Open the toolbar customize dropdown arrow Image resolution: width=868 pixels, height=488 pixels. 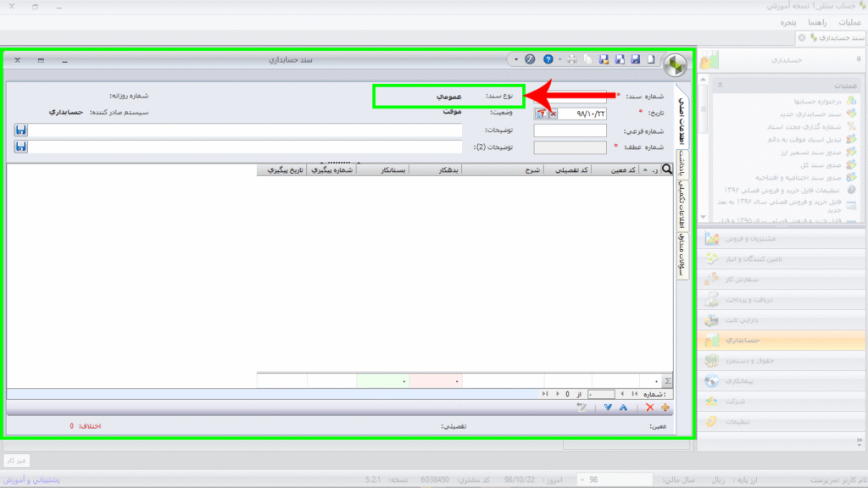click(x=516, y=59)
